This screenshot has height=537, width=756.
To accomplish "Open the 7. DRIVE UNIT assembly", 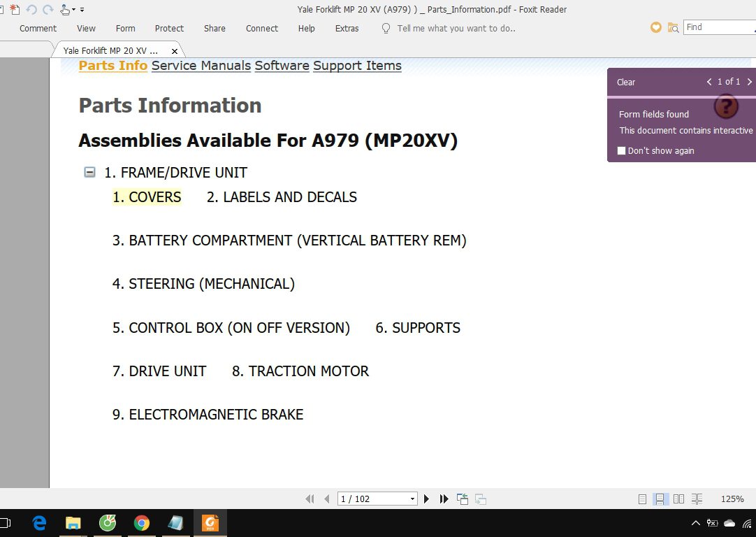I will click(x=159, y=371).
